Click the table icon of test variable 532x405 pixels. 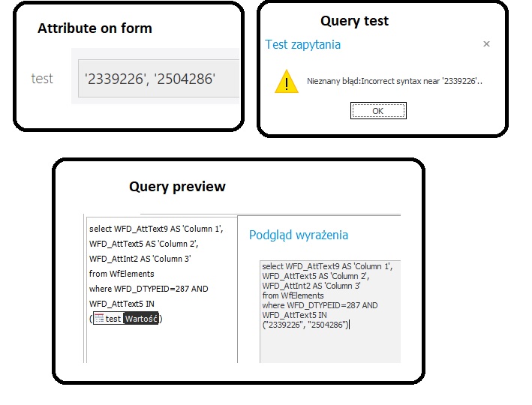tap(99, 318)
